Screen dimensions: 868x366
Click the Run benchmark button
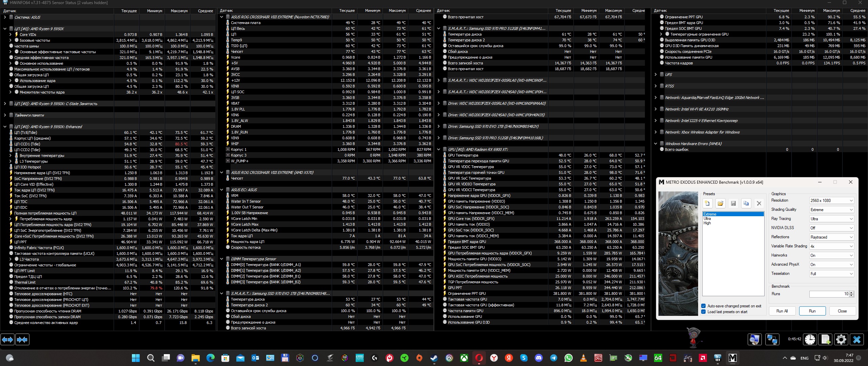pyautogui.click(x=812, y=311)
